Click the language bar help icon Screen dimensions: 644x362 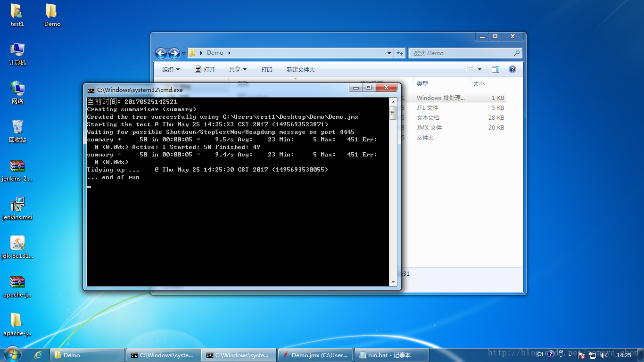551,354
